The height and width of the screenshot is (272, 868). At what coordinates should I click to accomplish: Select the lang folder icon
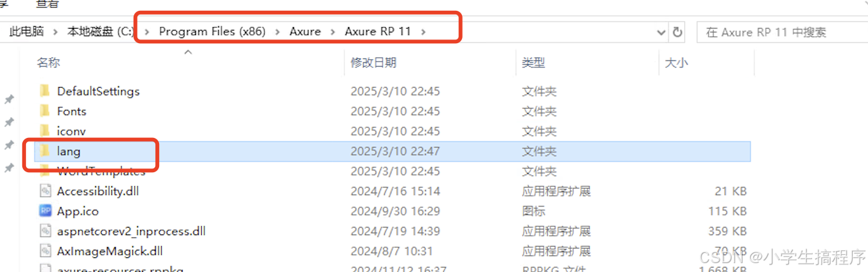point(45,151)
